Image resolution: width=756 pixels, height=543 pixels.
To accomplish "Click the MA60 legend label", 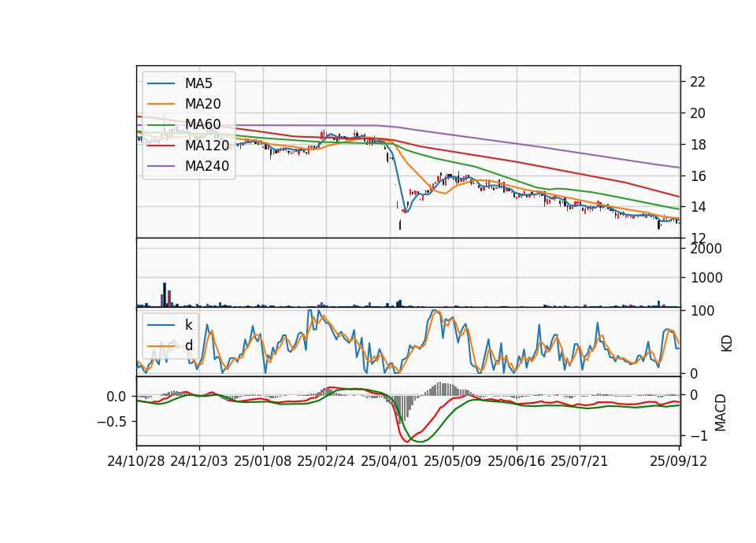I will (x=202, y=125).
